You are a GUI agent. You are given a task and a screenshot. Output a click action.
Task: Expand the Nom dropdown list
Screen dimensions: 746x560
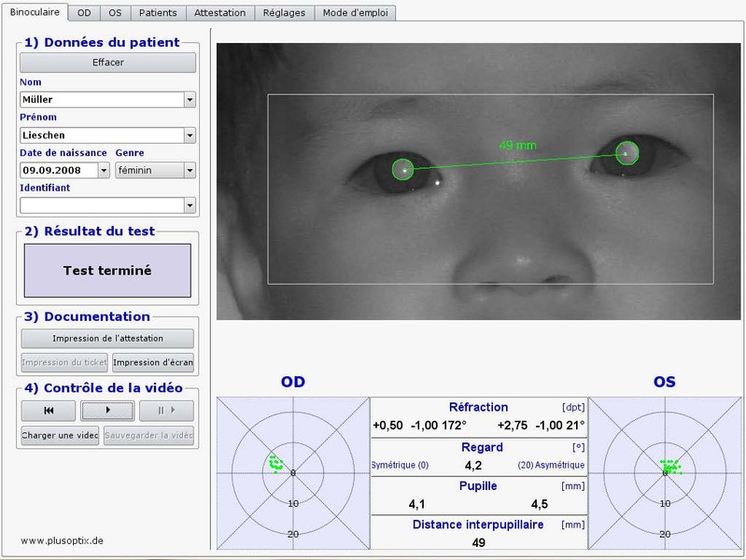(190, 100)
